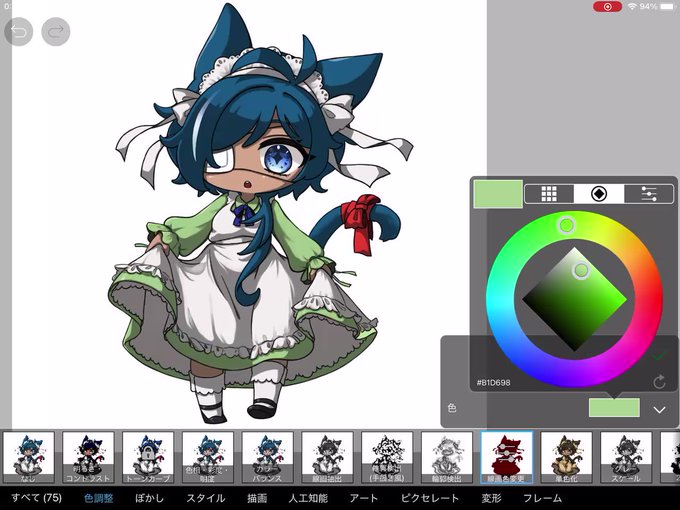Open the アート filter category
Screen dimensions: 680x510
364,498
